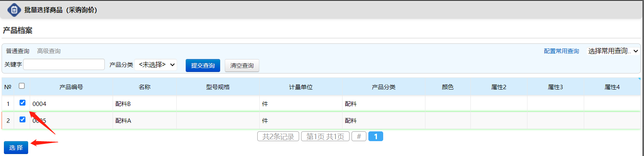The height and width of the screenshot is (156, 644).
Task: Click the 产品档案 heading
Action: tap(18, 30)
